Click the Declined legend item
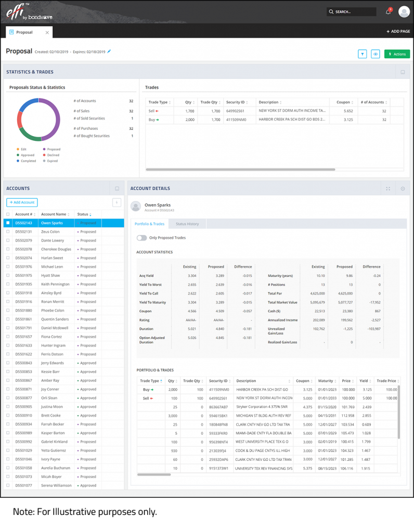The height and width of the screenshot is (532, 414). click(x=51, y=155)
